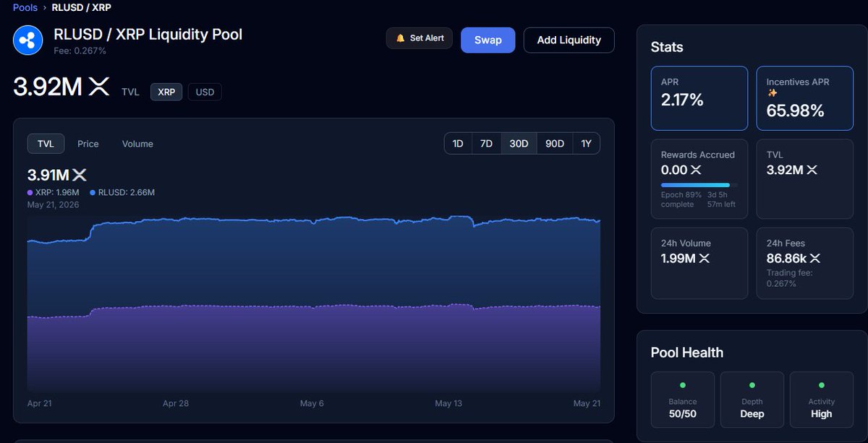Click the bell icon in Set Alert
The height and width of the screenshot is (443, 868).
(400, 38)
